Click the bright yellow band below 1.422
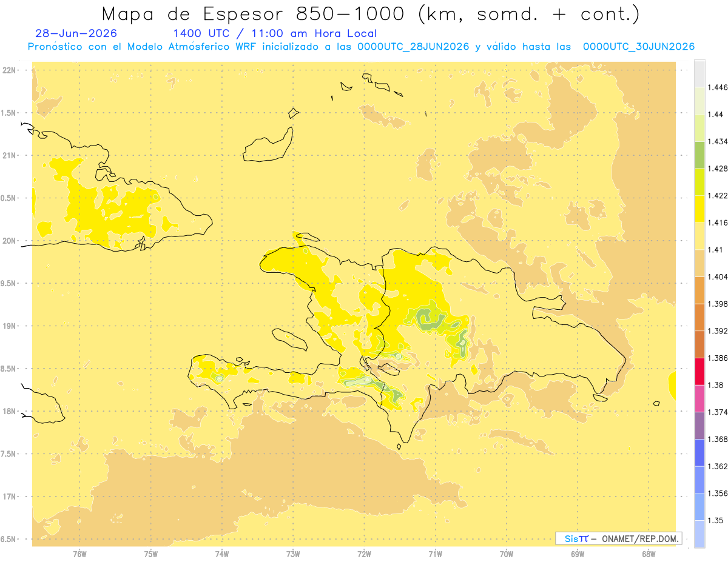728x562 pixels. pos(699,209)
